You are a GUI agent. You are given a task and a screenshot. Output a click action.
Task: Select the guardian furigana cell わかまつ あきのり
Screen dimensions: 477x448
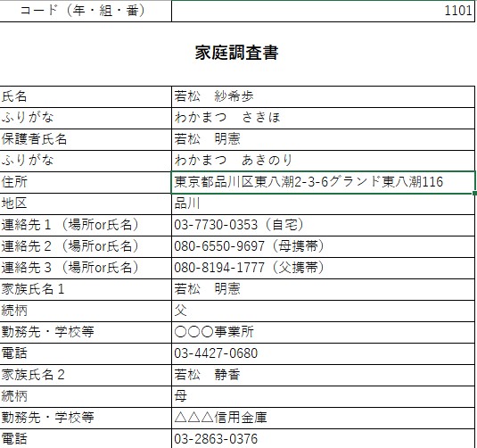pyautogui.click(x=323, y=161)
